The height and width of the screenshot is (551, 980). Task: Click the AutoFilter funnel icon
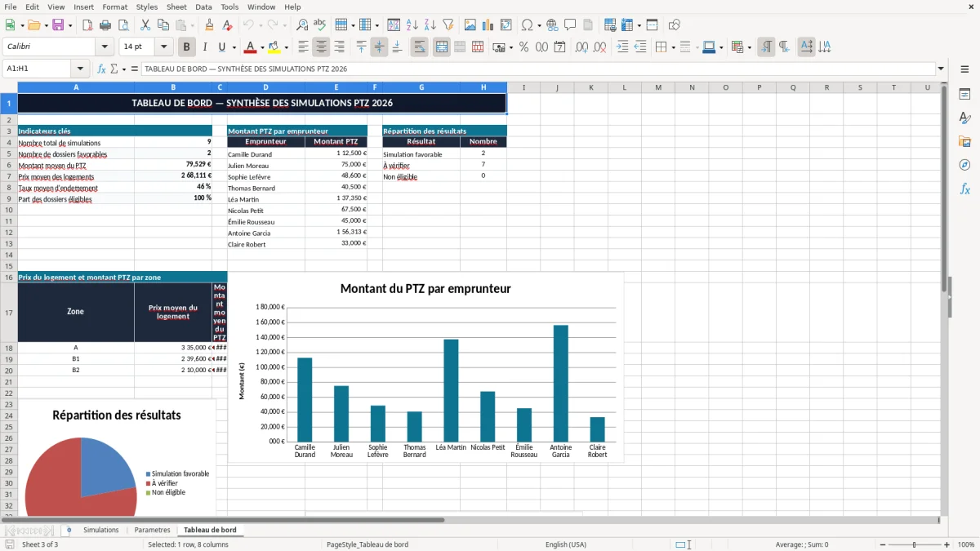(x=448, y=25)
